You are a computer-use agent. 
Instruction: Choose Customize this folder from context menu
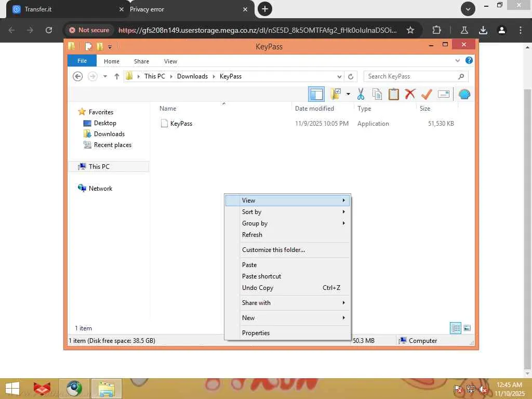tap(287, 250)
